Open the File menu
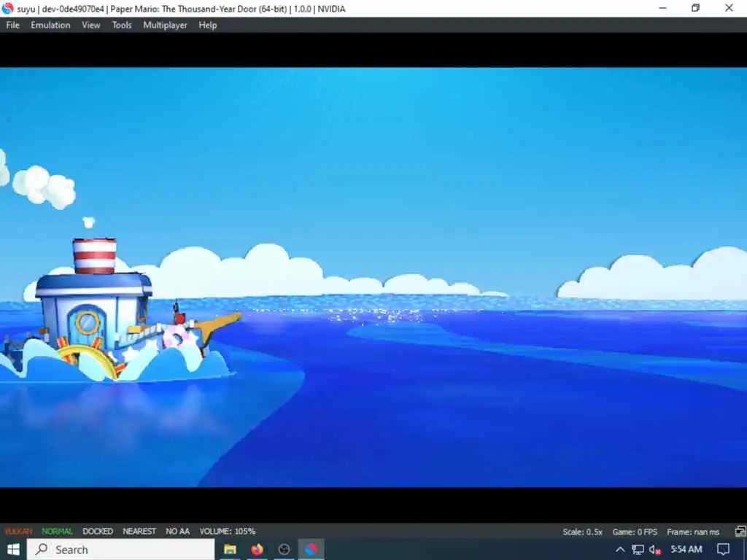This screenshot has width=747, height=560. tap(13, 26)
